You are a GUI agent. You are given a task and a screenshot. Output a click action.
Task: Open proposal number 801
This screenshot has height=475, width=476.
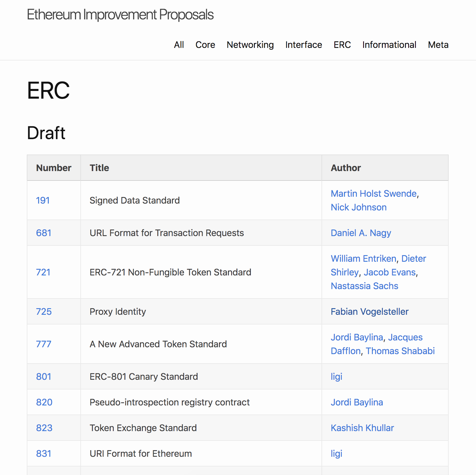click(44, 377)
